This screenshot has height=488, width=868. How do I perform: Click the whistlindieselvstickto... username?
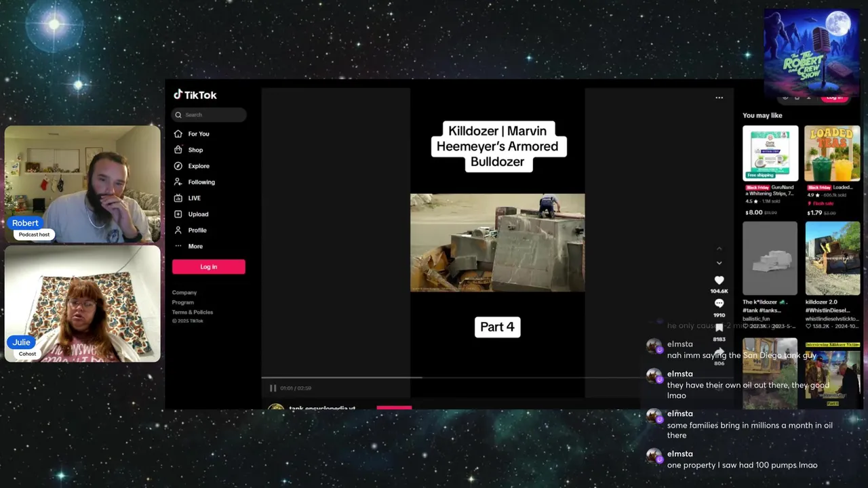pyautogui.click(x=831, y=319)
